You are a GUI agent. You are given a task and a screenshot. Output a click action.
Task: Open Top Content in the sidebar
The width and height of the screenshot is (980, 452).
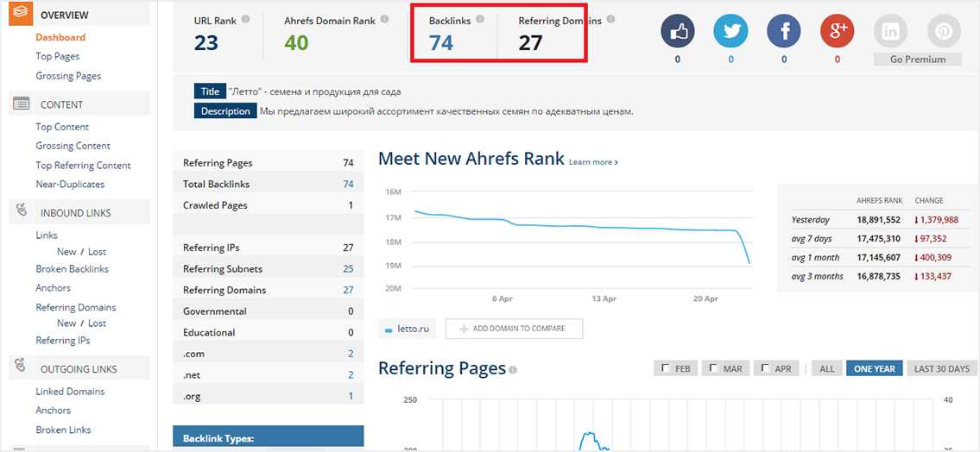pos(62,127)
